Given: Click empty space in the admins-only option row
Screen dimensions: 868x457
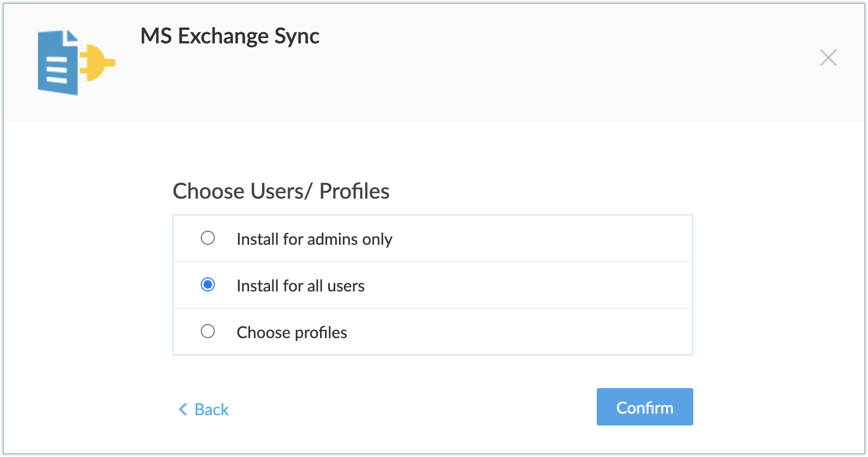Looking at the screenshot, I should (x=542, y=239).
